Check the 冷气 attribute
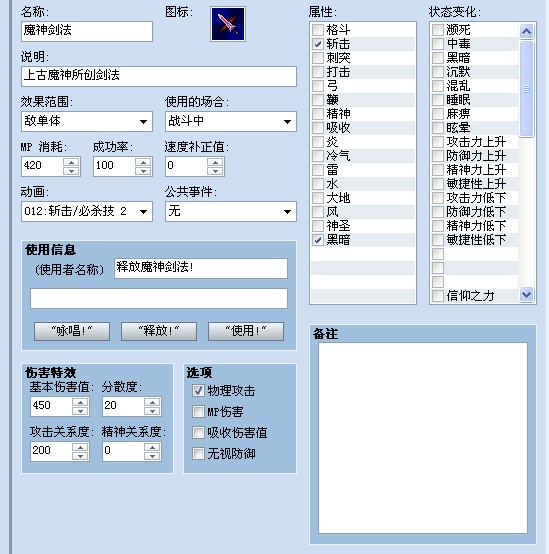 pos(318,156)
